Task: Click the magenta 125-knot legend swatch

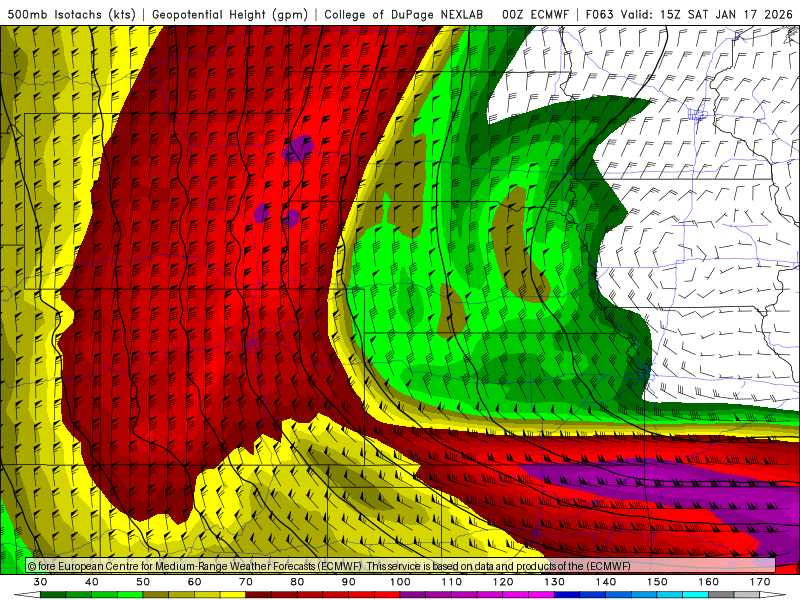Action: point(541,595)
